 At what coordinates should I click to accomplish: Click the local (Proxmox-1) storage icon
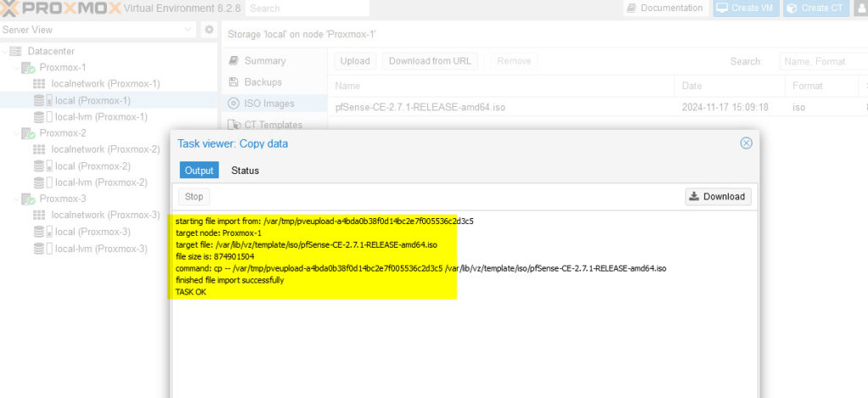click(42, 100)
